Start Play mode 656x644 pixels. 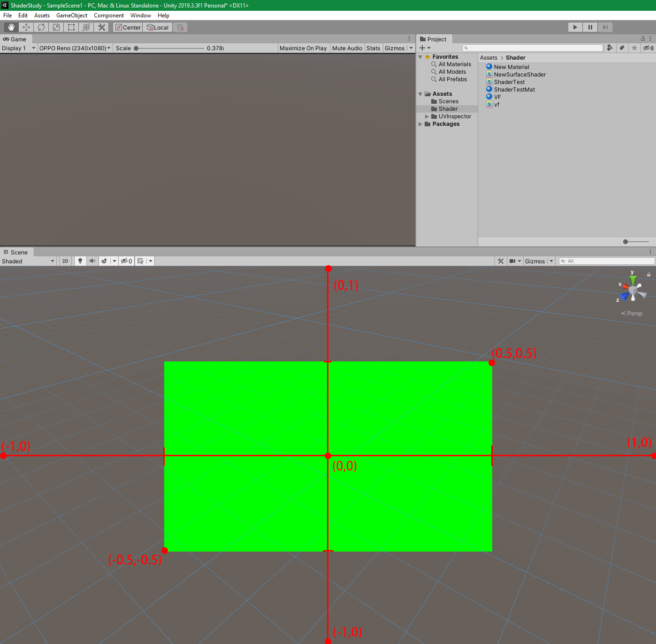[x=575, y=27]
